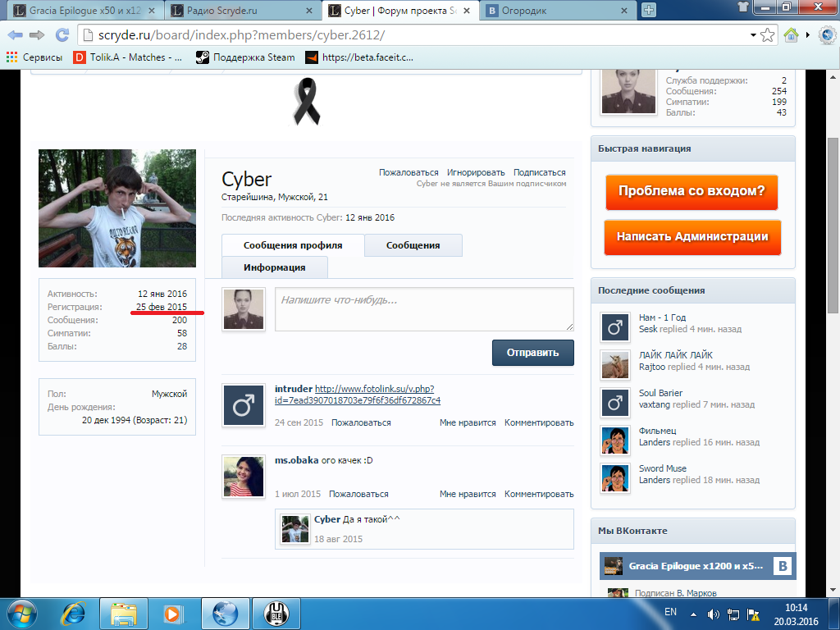Bookmark page with the star icon

click(767, 35)
